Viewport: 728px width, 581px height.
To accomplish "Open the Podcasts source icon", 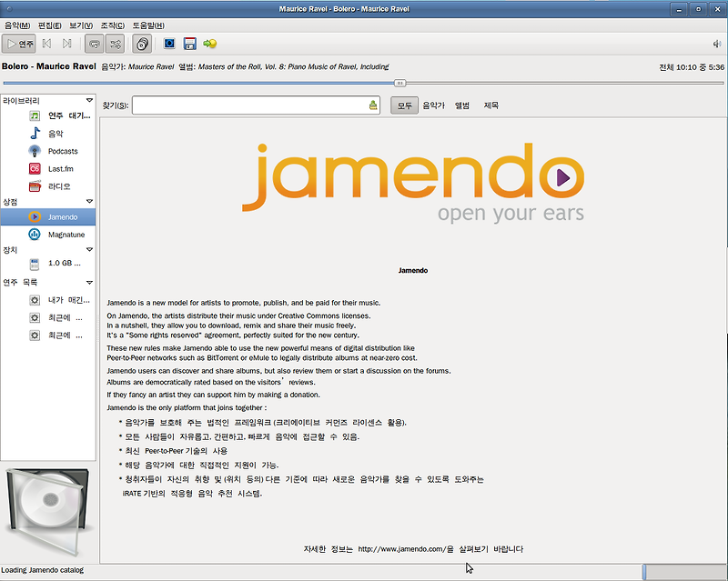I will click(x=35, y=151).
